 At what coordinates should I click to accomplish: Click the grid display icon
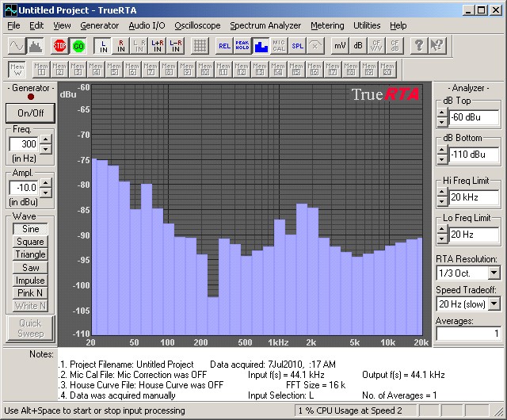tap(200, 45)
